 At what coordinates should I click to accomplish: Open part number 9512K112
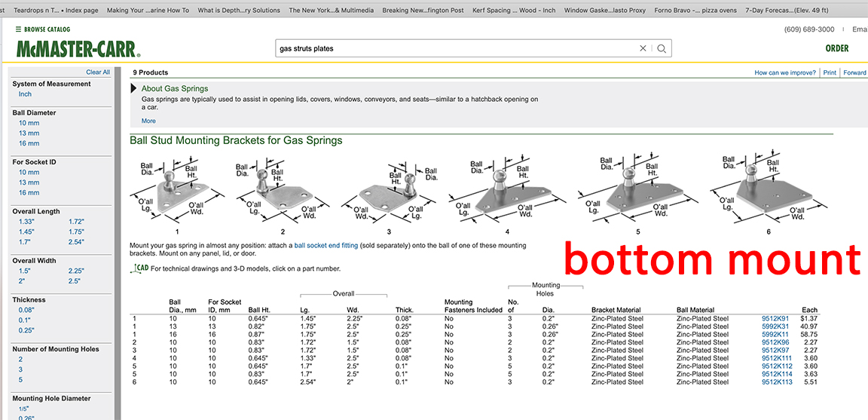pyautogui.click(x=778, y=366)
